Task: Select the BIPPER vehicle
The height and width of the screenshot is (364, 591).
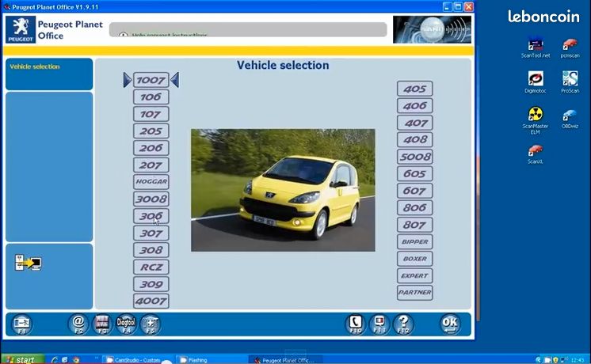Action: (415, 241)
